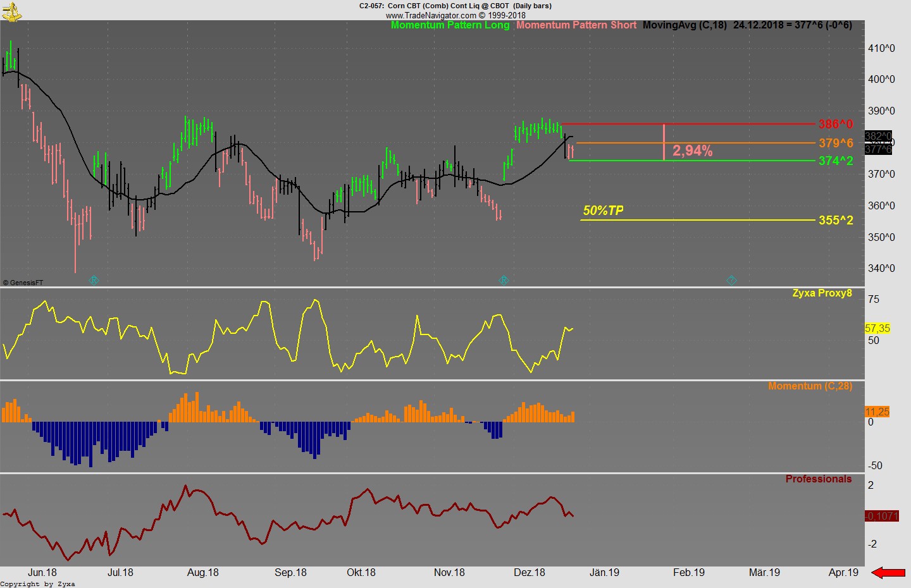Click the 390^0 price axis label
The width and height of the screenshot is (911, 588).
click(x=881, y=111)
